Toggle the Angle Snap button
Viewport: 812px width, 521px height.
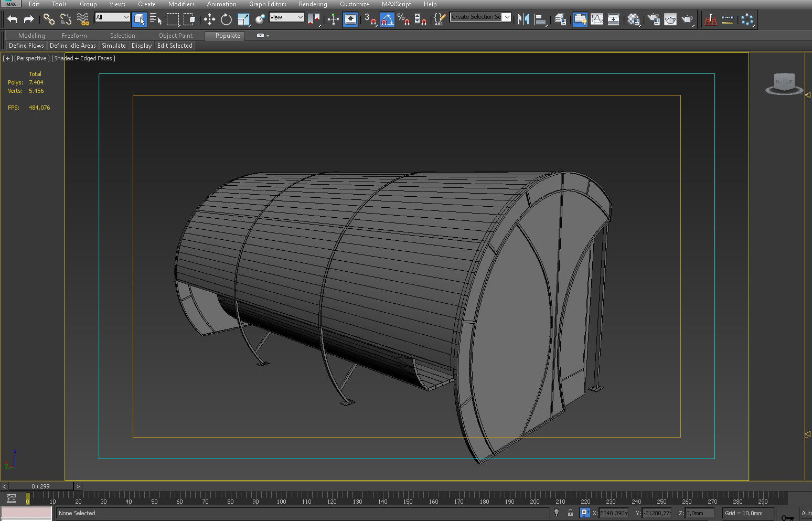click(387, 19)
